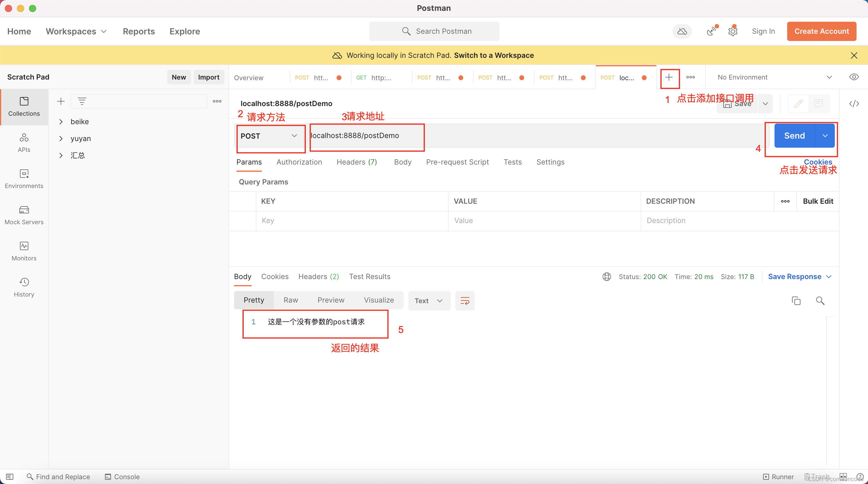This screenshot has height=484, width=868.
Task: Click the environment quick look eye icon
Action: [854, 77]
